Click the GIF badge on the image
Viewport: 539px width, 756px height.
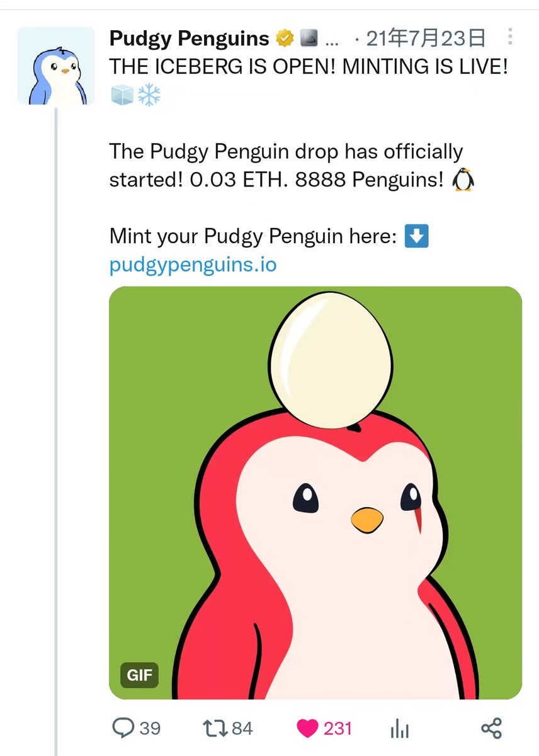pyautogui.click(x=139, y=675)
